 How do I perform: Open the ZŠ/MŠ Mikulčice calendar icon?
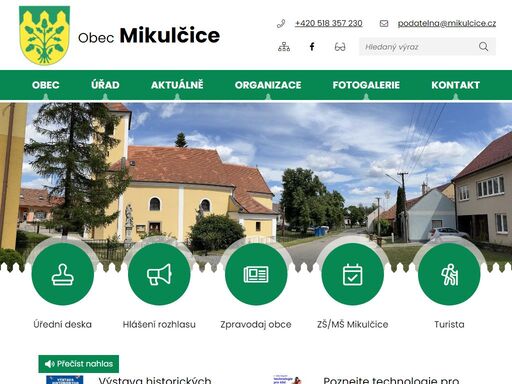pyautogui.click(x=353, y=274)
